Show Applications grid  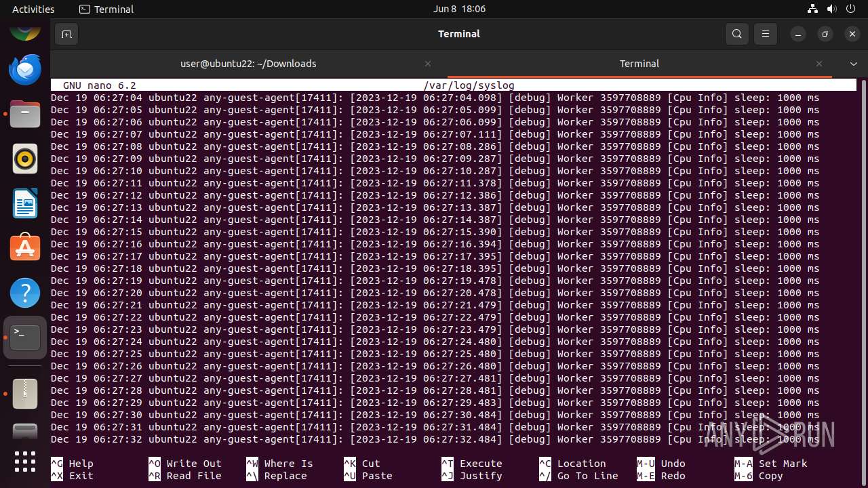pyautogui.click(x=25, y=462)
